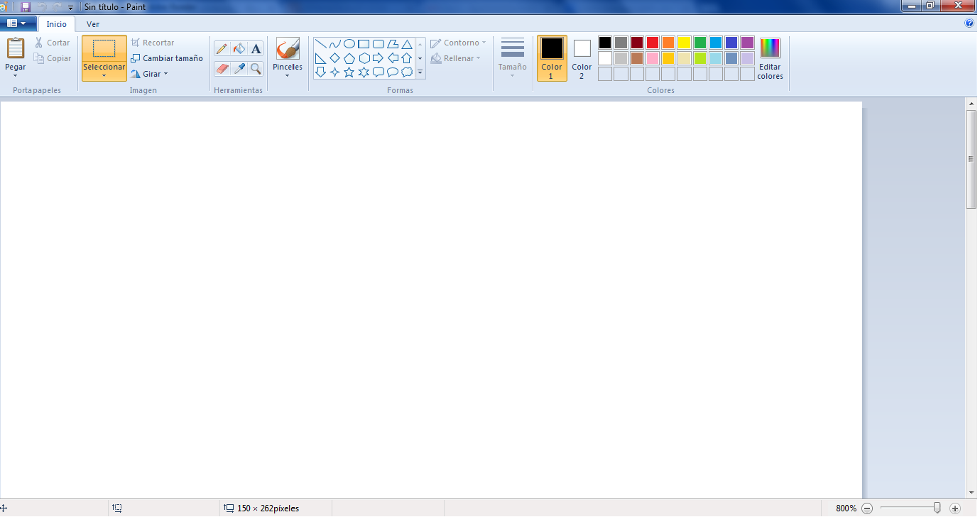Screen dimensions: 980x517
Task: Choose the oval shape from Formas
Action: click(x=349, y=43)
